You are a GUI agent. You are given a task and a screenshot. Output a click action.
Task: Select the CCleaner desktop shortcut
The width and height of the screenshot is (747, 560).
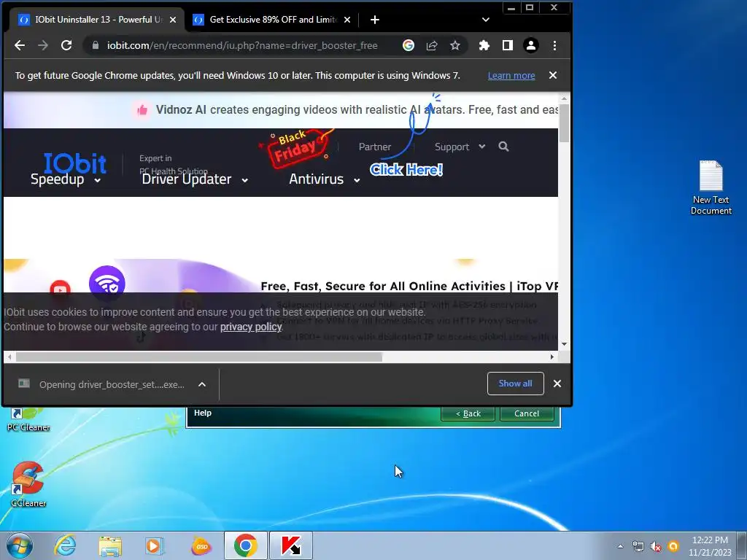tap(28, 485)
